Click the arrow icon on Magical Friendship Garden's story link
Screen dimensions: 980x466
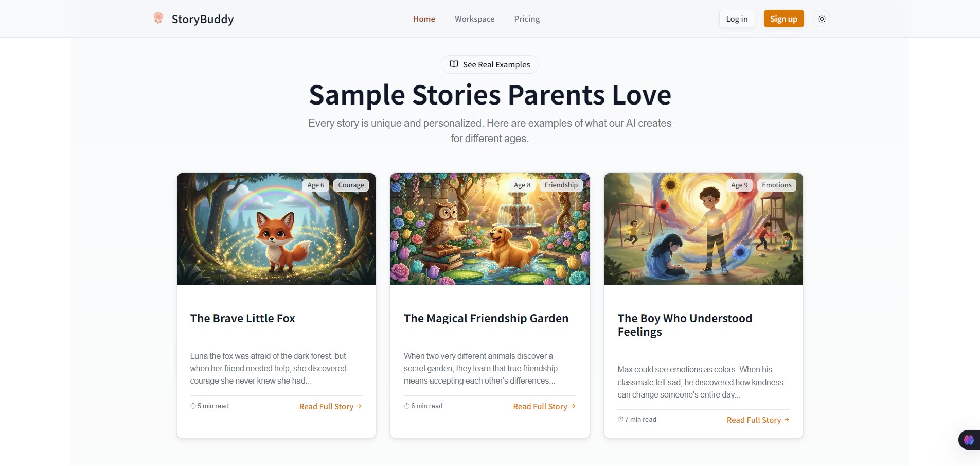click(573, 406)
